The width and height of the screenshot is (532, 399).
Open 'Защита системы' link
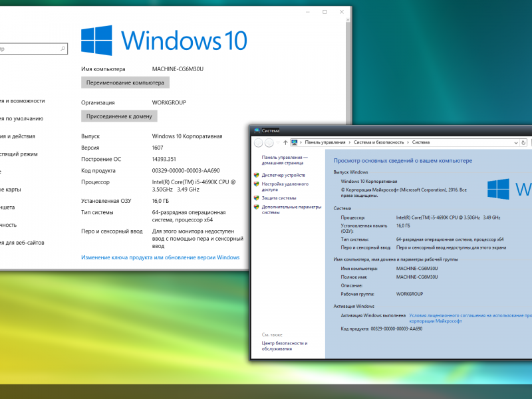(x=279, y=198)
